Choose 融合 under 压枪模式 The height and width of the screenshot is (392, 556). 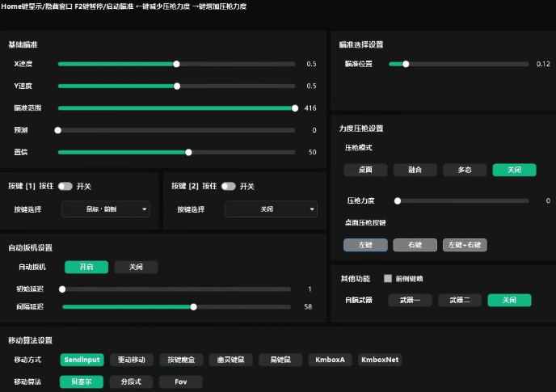click(415, 170)
